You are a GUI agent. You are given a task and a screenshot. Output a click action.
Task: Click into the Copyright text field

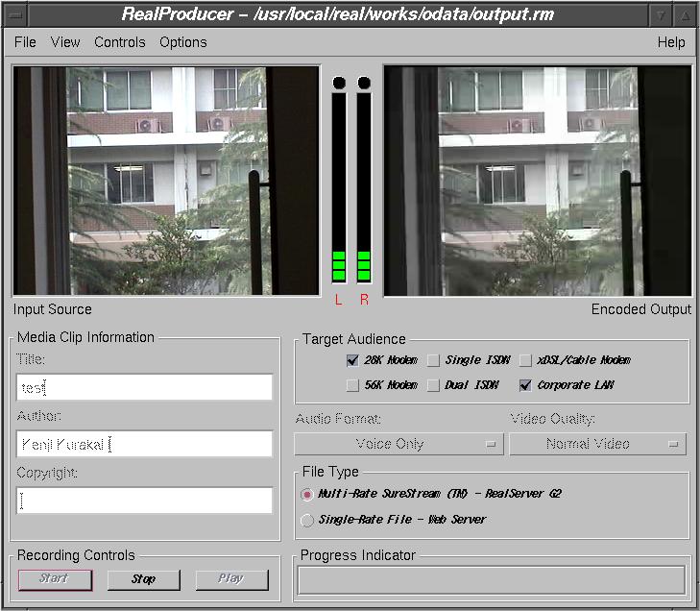(144, 501)
